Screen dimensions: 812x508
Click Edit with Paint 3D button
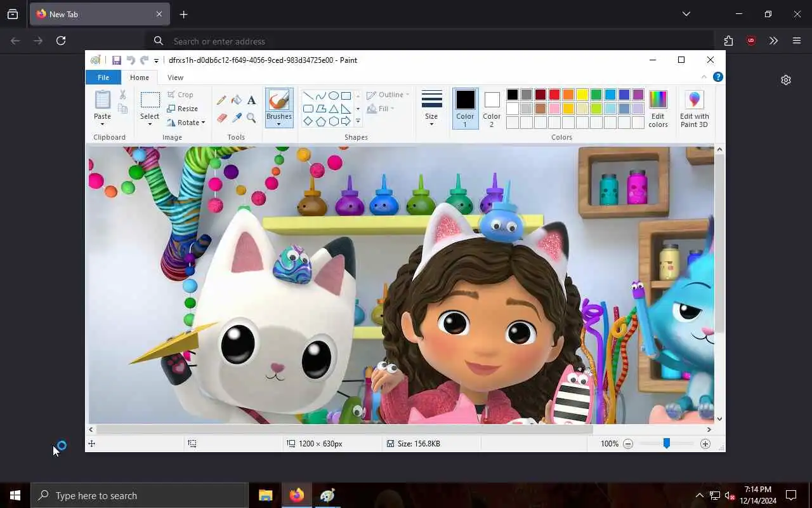(x=694, y=109)
